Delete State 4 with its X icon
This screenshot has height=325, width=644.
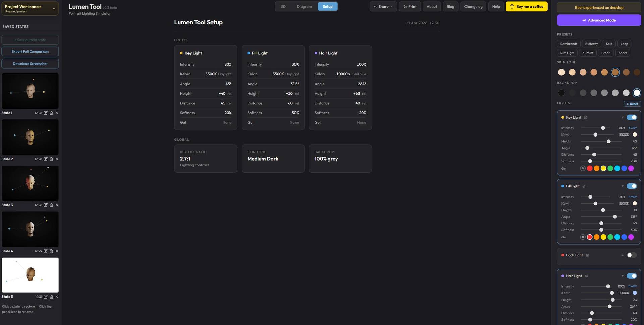(x=57, y=251)
